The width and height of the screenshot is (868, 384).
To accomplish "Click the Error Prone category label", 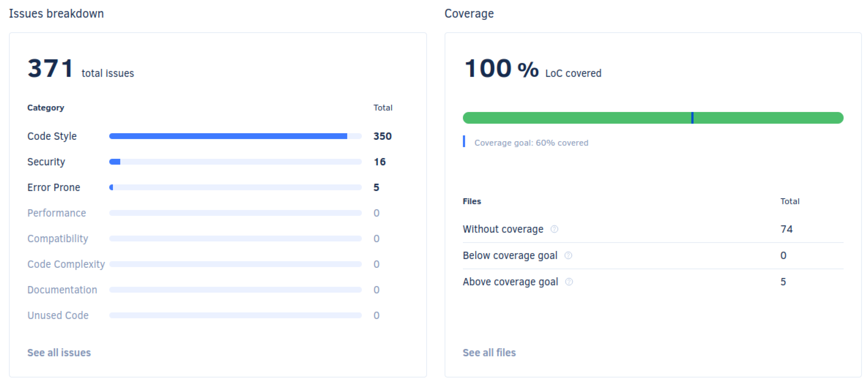I will tap(54, 187).
